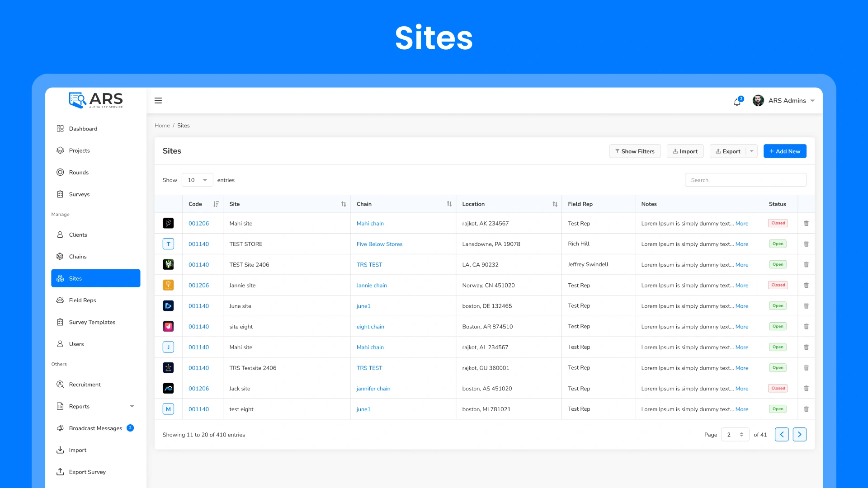The height and width of the screenshot is (488, 868).
Task: Click the ARS Admins profile avatar
Action: point(758,100)
